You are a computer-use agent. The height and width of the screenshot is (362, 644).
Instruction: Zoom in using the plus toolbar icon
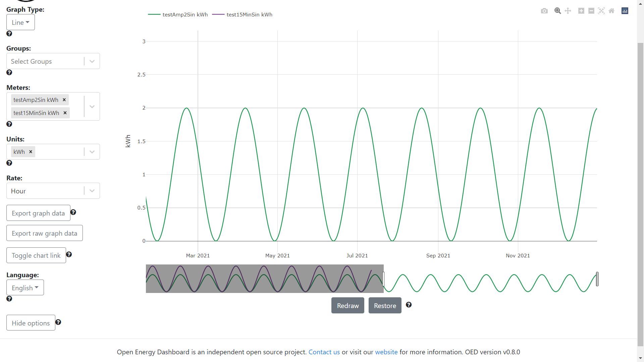pos(581,11)
